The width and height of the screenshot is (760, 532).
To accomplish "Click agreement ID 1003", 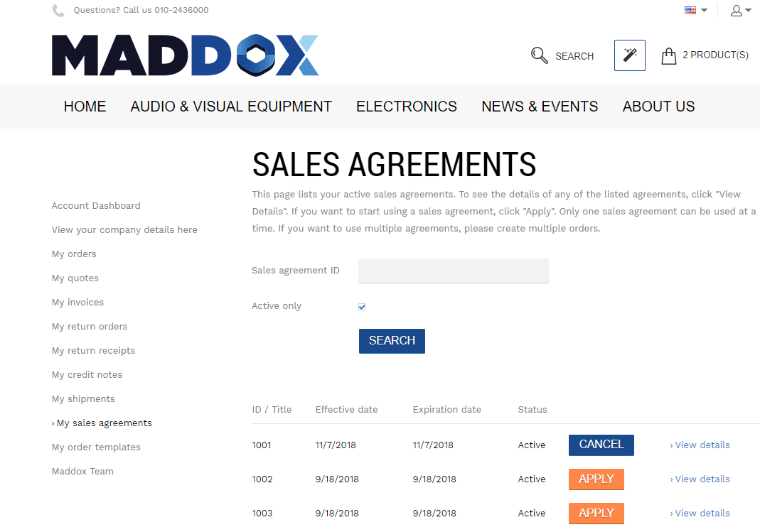I will [262, 513].
